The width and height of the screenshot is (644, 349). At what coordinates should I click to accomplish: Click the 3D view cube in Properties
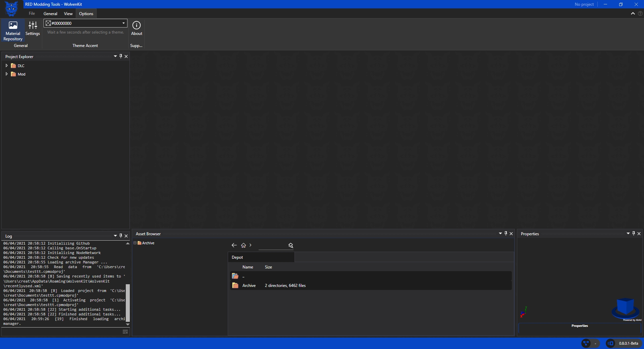(625, 307)
